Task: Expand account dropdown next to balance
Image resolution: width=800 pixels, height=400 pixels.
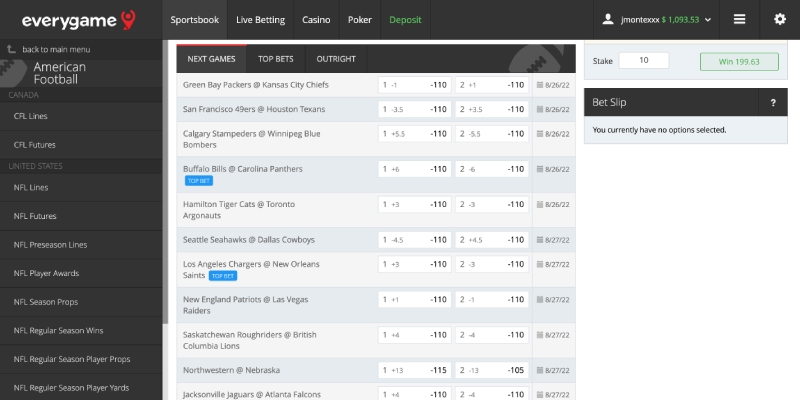Action: point(708,20)
